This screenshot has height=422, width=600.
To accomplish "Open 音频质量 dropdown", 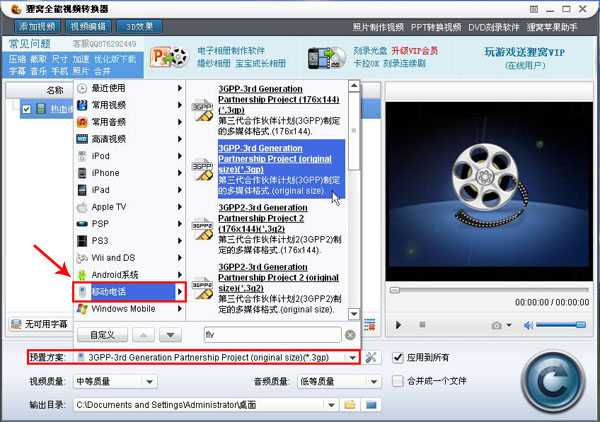I will (x=339, y=381).
